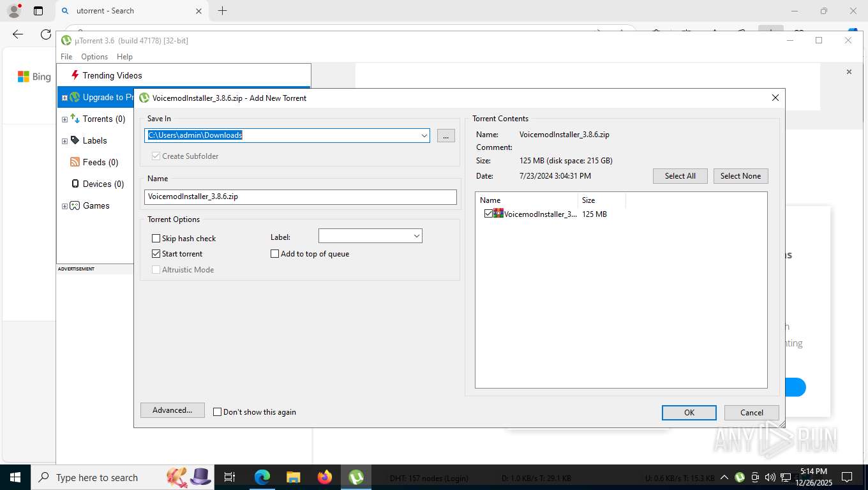This screenshot has height=490, width=868.
Task: Click the Feeds RSS icon
Action: click(75, 162)
